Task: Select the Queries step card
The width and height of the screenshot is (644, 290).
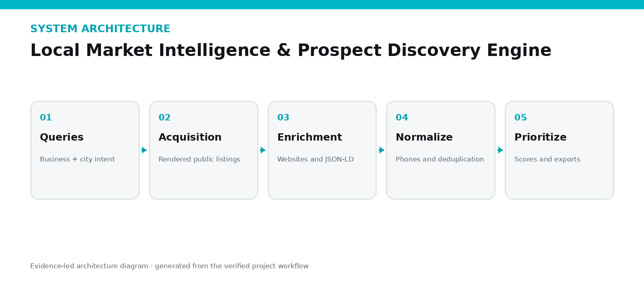Action: [85, 150]
